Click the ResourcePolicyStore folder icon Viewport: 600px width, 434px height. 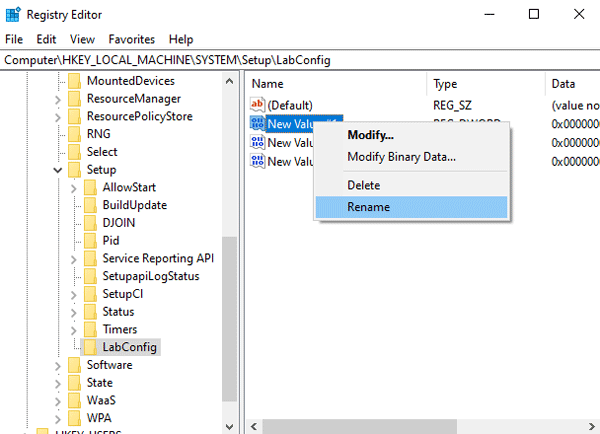74,116
